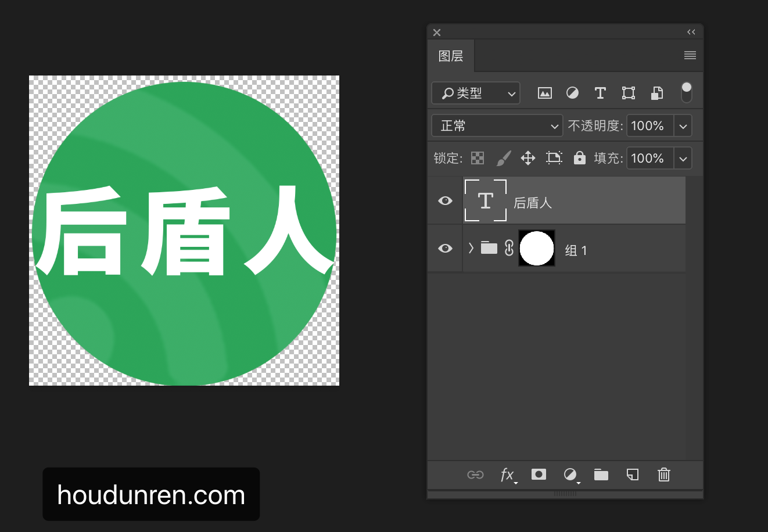768x532 pixels.
Task: Lock layer position move icon
Action: click(528, 158)
